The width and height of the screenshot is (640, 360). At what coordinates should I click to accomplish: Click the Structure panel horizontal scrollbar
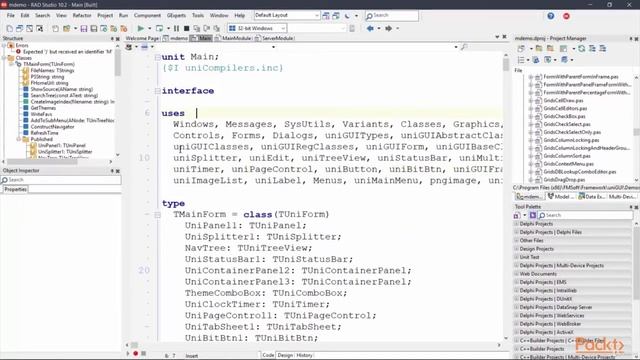click(42, 162)
